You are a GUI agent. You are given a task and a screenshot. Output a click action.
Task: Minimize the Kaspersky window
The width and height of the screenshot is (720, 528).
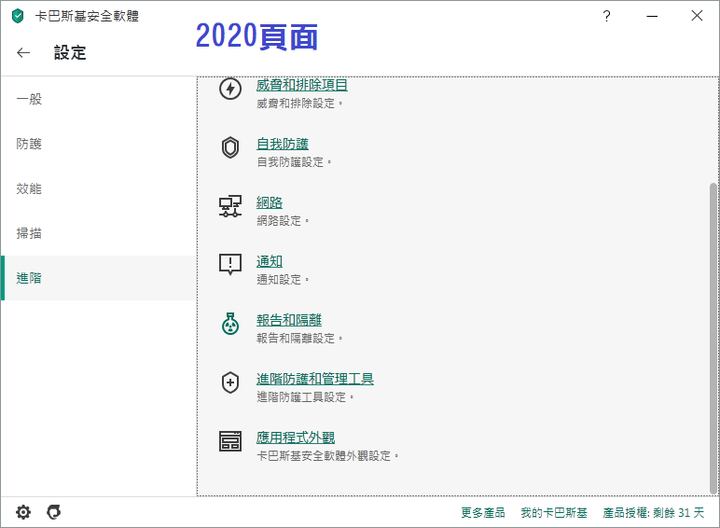click(652, 16)
